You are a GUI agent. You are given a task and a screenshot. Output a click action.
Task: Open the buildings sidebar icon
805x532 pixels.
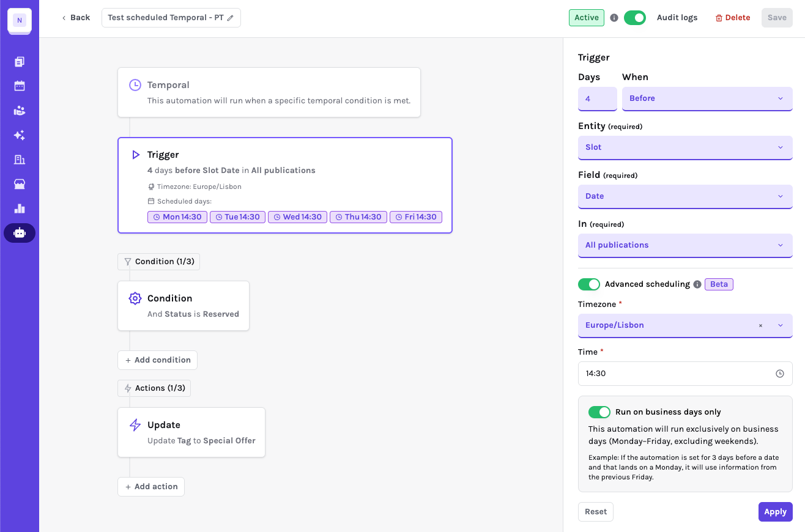(x=20, y=160)
